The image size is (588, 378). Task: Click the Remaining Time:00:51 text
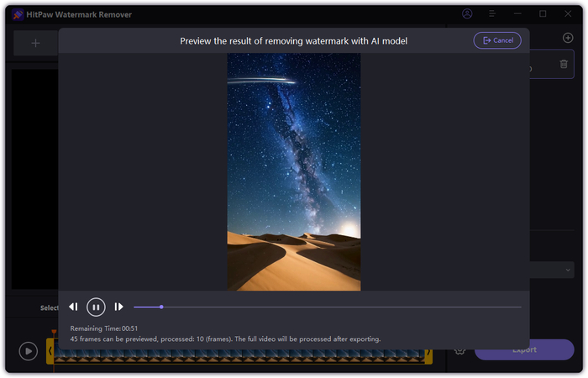pos(104,328)
